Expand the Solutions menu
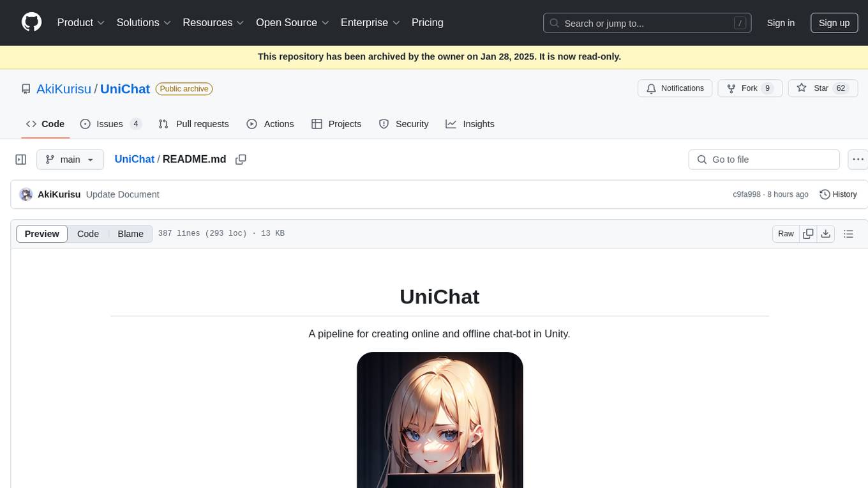Screen dimensions: 868x488 tap(144, 22)
